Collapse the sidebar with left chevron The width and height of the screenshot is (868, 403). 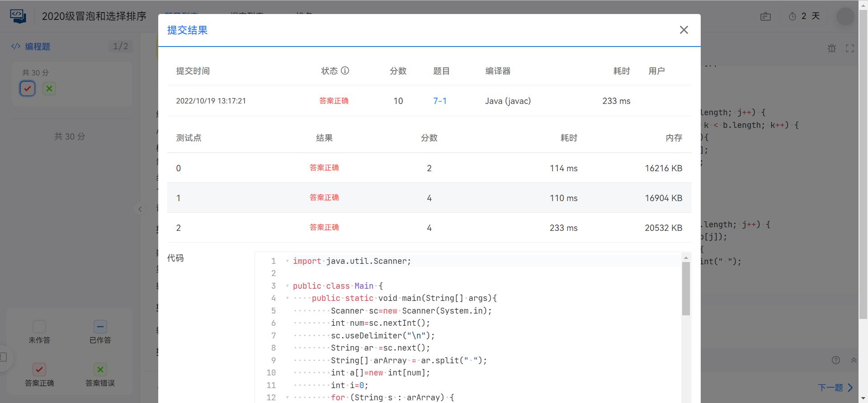(x=140, y=209)
